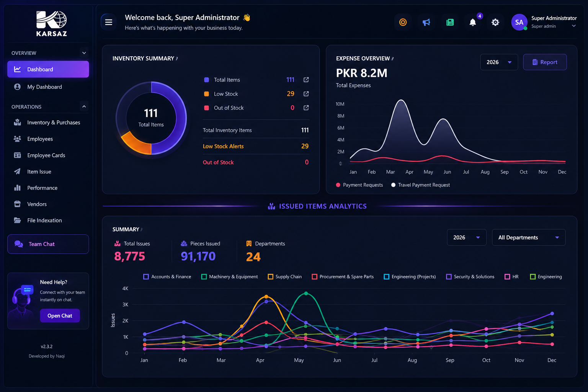Click the SA profile avatar

tap(519, 22)
